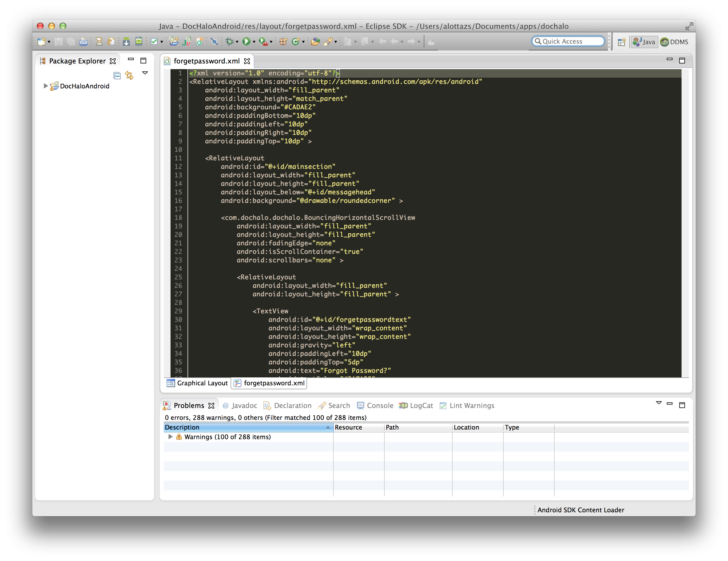Open Lint check dropdown arrow
Screen dimensions: 728x561
[162, 42]
